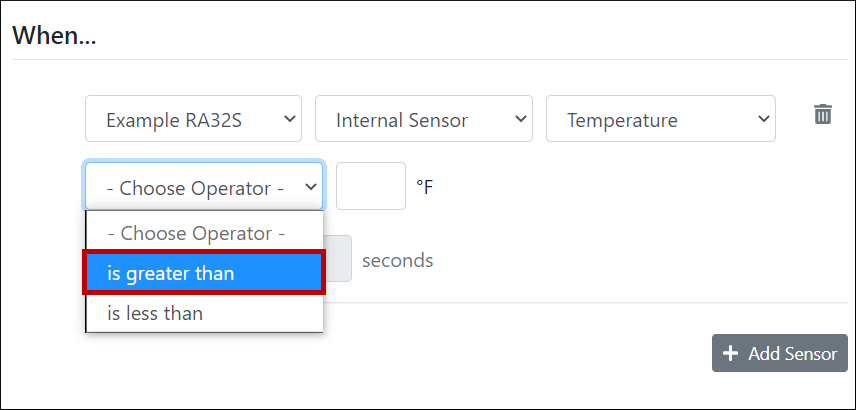Focus the temperature value field before °F
This screenshot has height=410, width=856.
[371, 186]
